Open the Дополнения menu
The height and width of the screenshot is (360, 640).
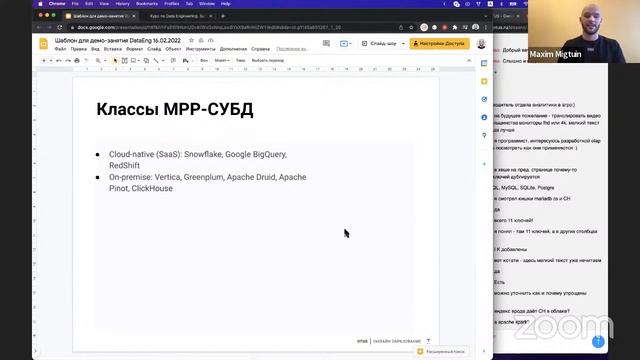233,49
